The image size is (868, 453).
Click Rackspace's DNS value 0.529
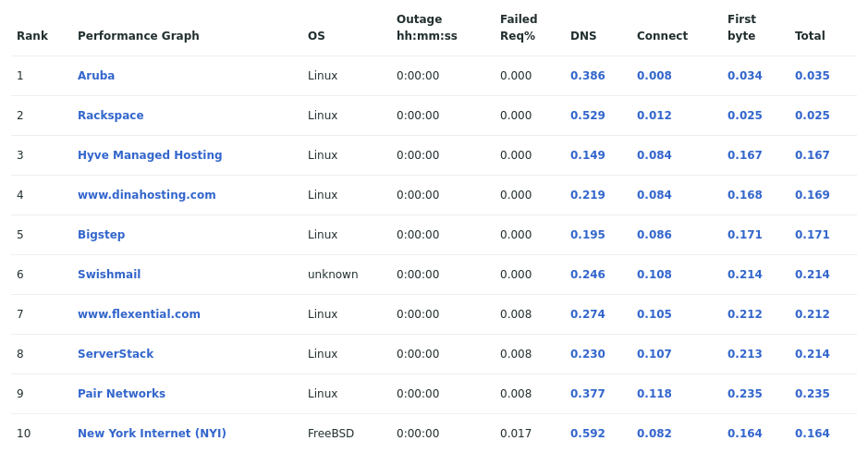tap(587, 116)
